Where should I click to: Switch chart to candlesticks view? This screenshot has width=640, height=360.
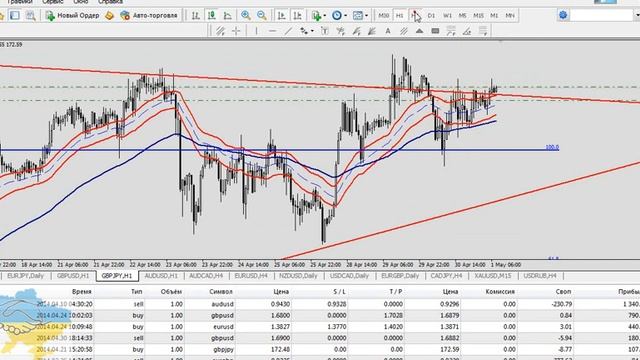point(212,16)
